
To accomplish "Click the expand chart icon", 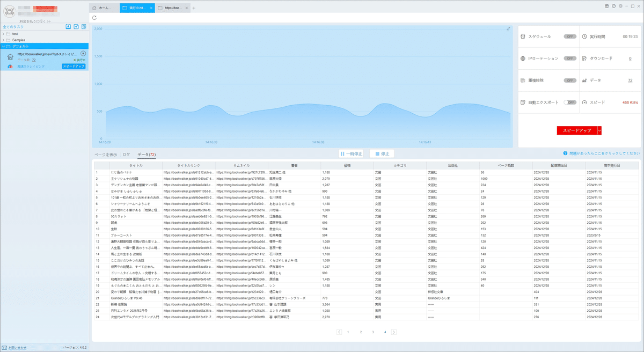I will (508, 28).
